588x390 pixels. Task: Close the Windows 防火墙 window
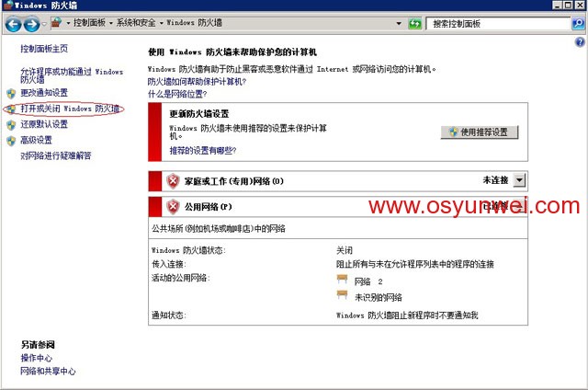click(580, 5)
